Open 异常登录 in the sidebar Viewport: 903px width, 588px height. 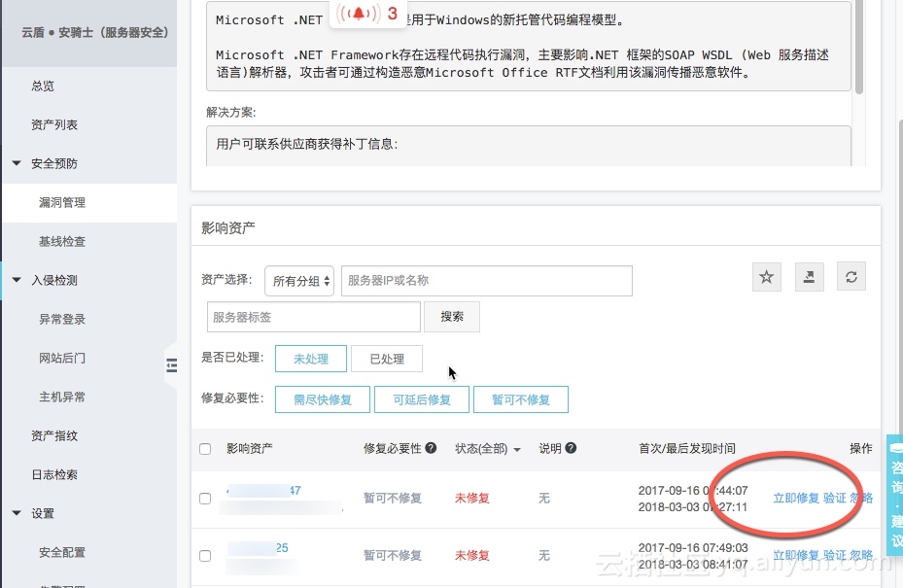62,319
